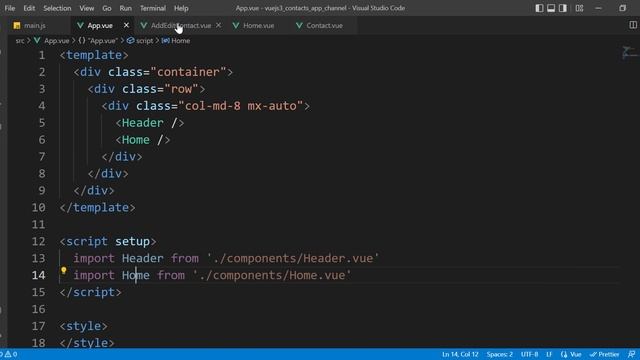The height and width of the screenshot is (360, 640).
Task: Click the src breadcrumb
Action: coord(20,40)
